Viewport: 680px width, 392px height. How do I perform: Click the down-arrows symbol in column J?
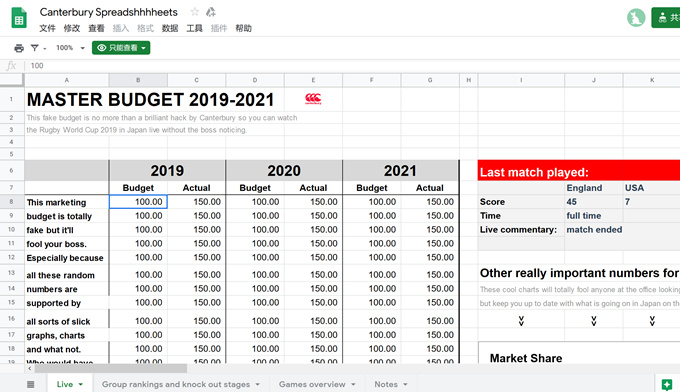pos(594,321)
